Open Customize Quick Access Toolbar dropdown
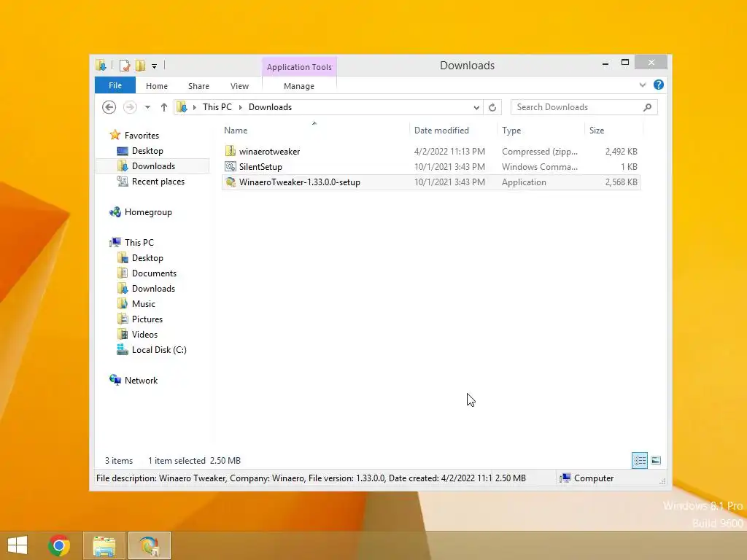 155,66
